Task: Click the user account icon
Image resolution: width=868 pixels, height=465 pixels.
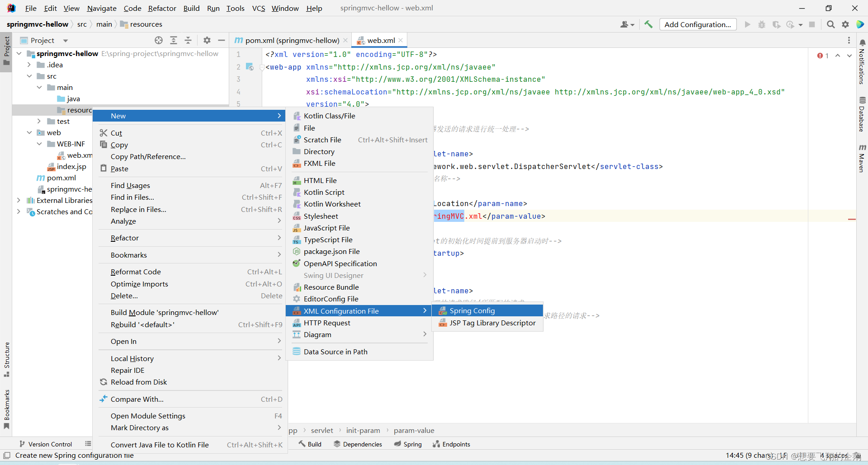Action: [627, 24]
